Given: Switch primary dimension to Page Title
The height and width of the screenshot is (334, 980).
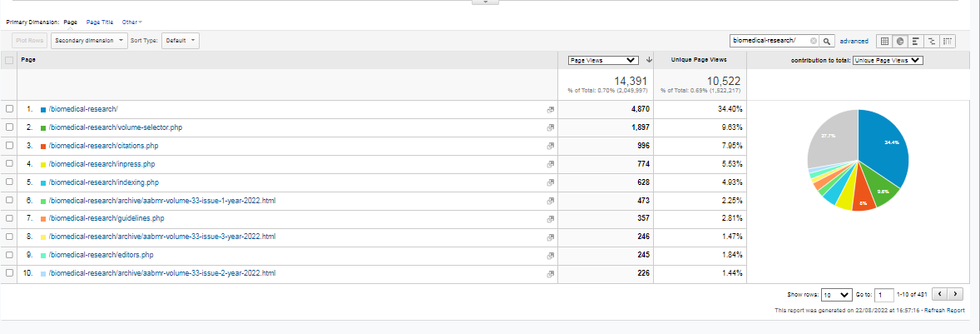Looking at the screenshot, I should click(x=100, y=22).
